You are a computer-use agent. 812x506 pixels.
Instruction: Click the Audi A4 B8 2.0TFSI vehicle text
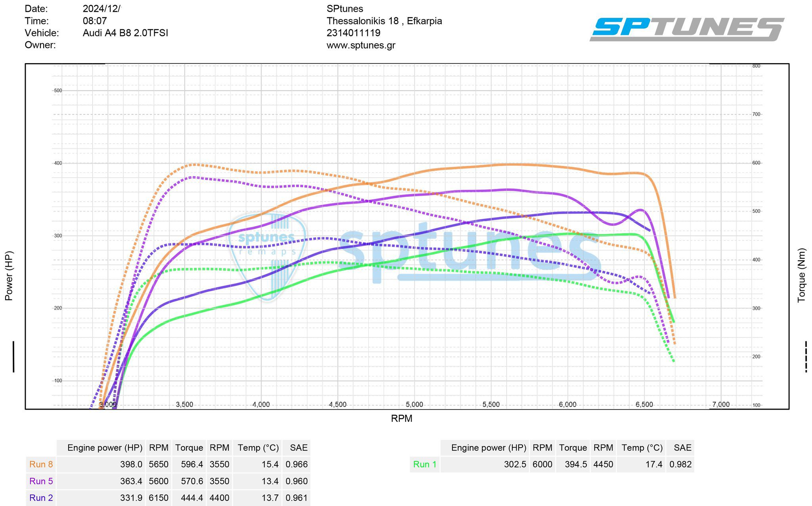point(125,33)
